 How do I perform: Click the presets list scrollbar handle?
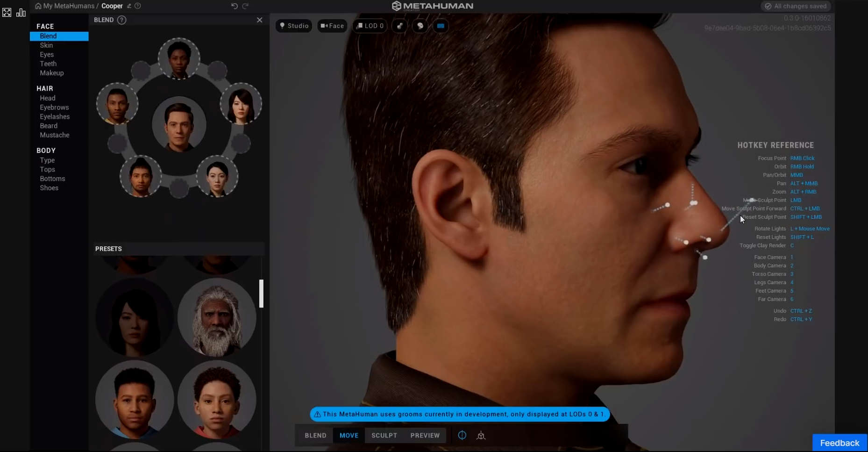(x=262, y=294)
